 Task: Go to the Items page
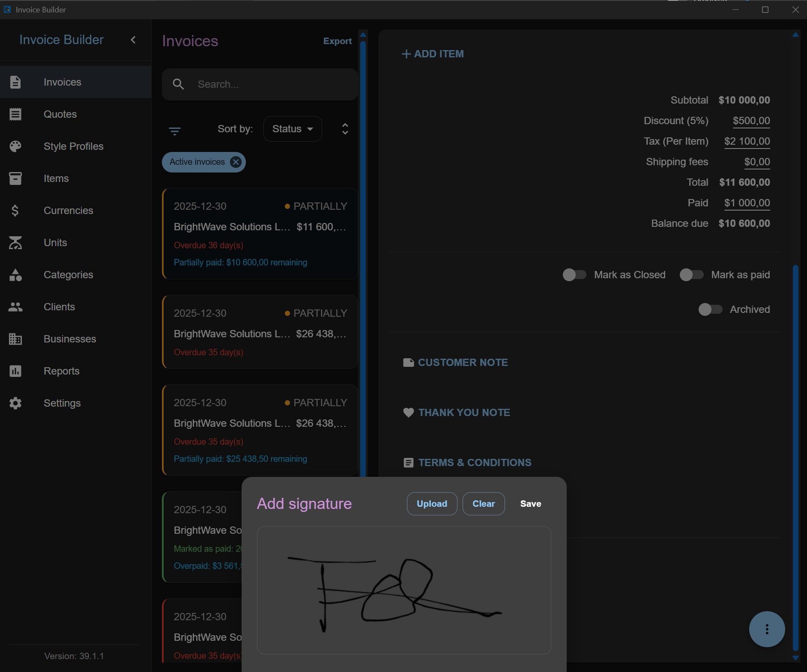tap(75, 178)
